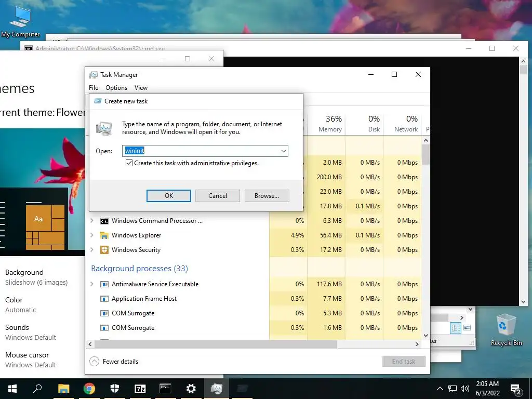Click the Create new task dialog icon
The width and height of the screenshot is (532, 399).
98,101
